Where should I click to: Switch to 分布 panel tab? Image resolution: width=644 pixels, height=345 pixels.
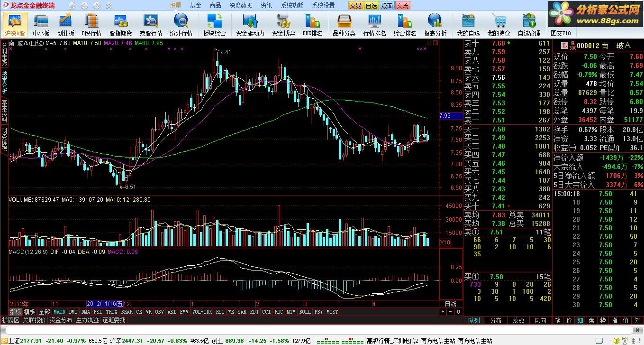tap(496, 320)
